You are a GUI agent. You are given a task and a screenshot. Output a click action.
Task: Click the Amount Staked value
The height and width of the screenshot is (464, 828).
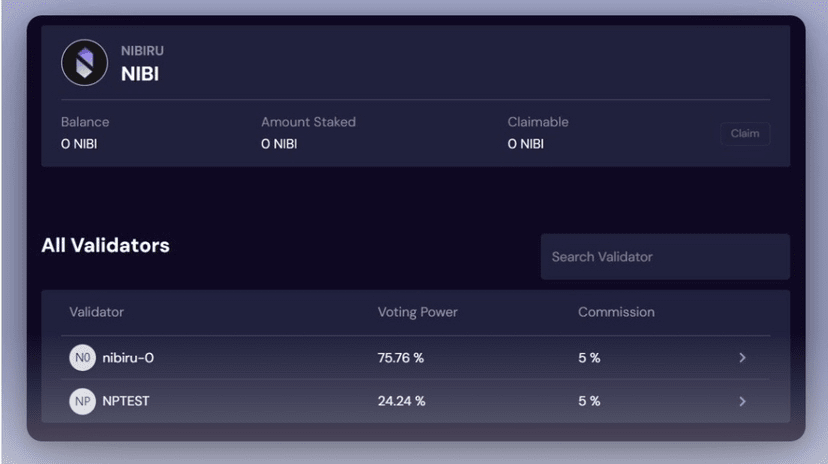(x=279, y=144)
